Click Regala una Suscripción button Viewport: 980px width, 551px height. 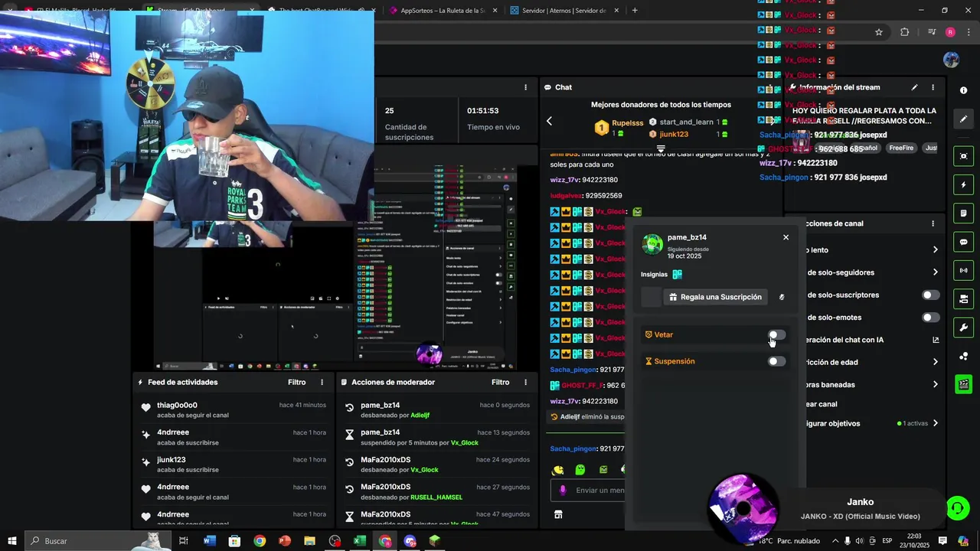point(715,297)
